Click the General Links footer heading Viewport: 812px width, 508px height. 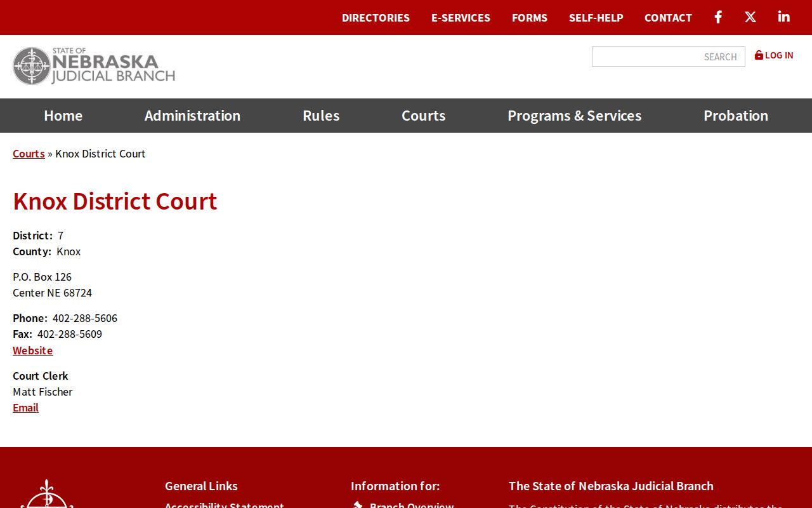201,486
